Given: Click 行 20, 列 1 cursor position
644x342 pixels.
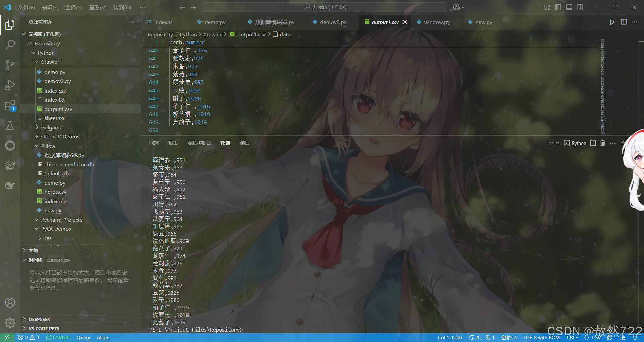Looking at the screenshot, I should 481,338.
